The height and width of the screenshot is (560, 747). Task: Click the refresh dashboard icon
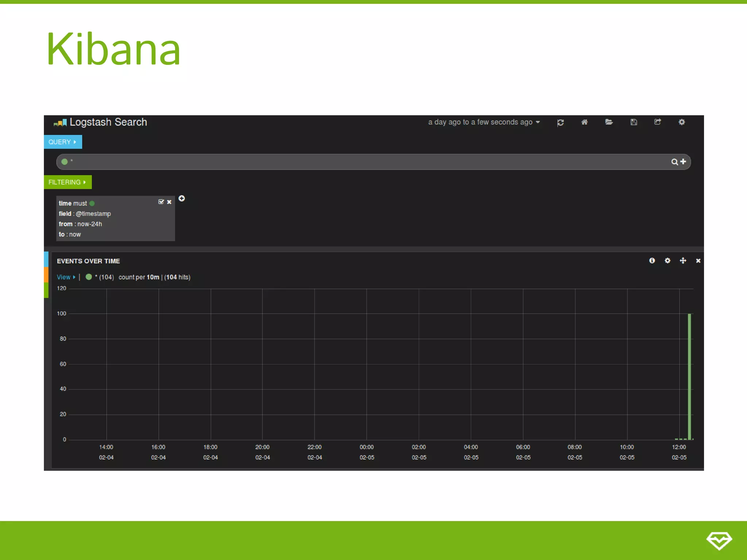[561, 122]
